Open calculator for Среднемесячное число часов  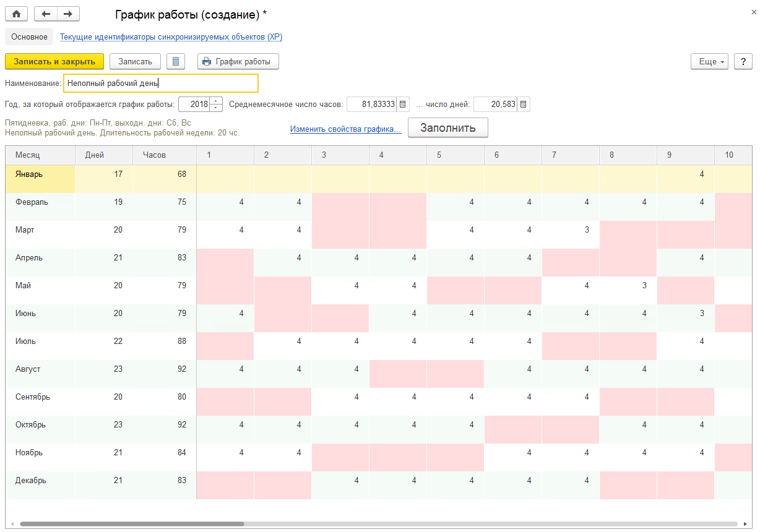pyautogui.click(x=402, y=105)
